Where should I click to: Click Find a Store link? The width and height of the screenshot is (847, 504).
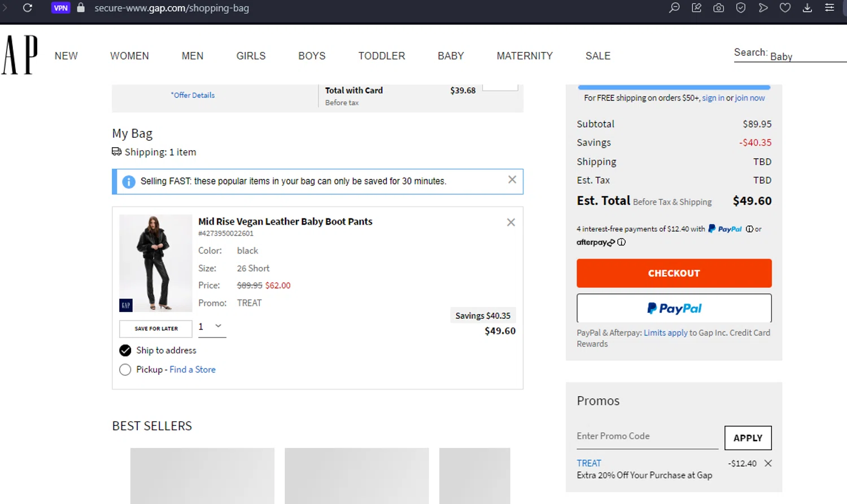pyautogui.click(x=193, y=370)
